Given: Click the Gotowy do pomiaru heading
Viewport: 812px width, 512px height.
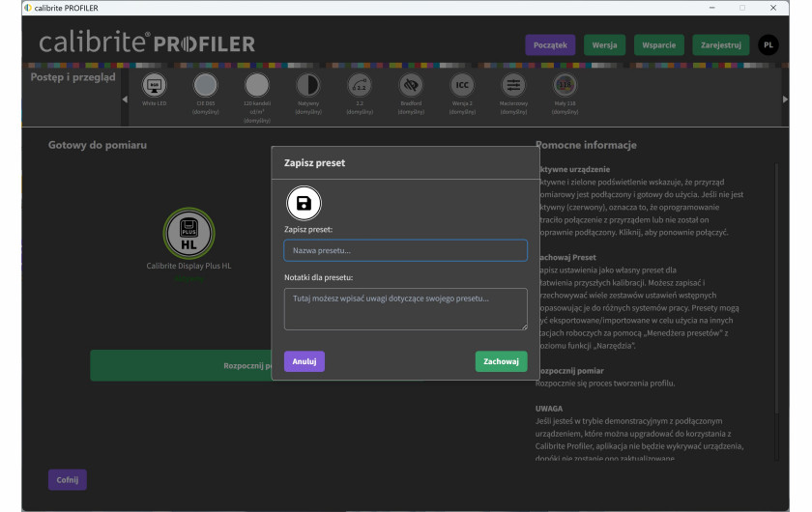Looking at the screenshot, I should (98, 145).
